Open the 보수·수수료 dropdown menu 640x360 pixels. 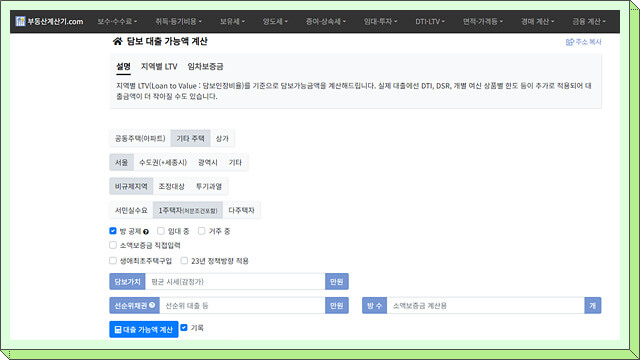(x=117, y=21)
